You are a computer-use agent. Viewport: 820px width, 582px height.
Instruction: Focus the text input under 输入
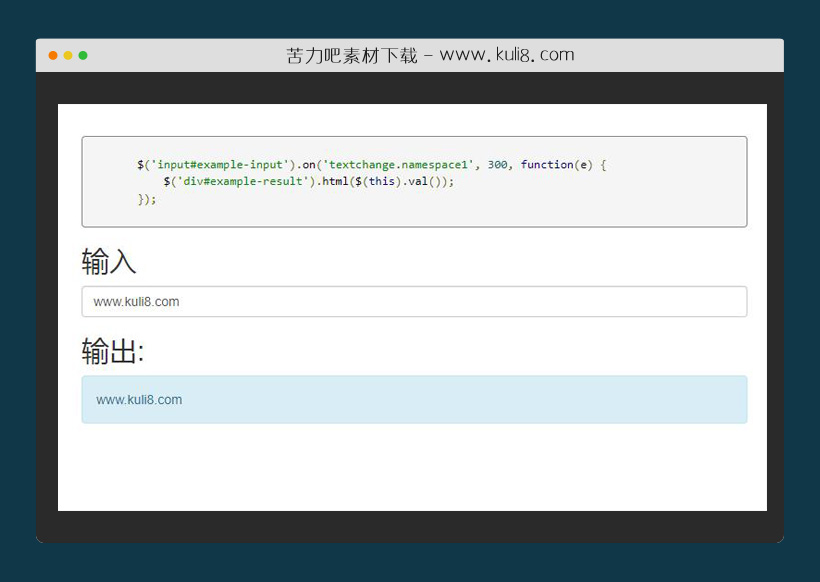tap(414, 301)
